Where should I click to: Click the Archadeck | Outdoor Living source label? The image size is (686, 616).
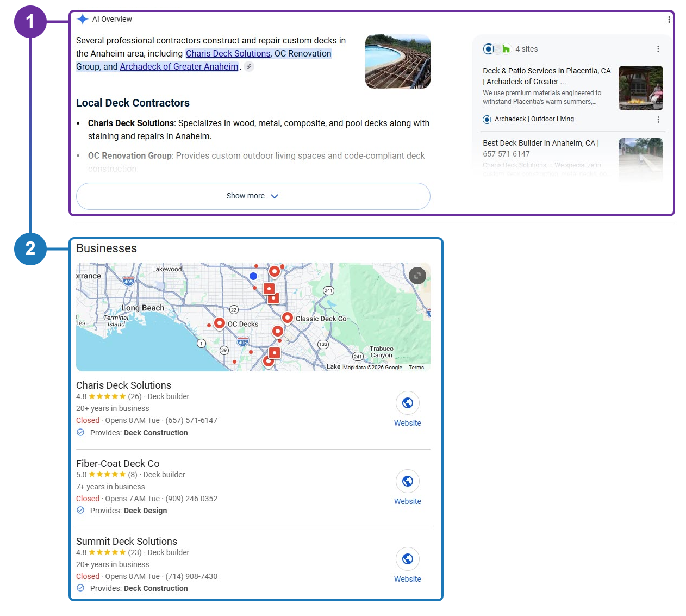tap(534, 119)
